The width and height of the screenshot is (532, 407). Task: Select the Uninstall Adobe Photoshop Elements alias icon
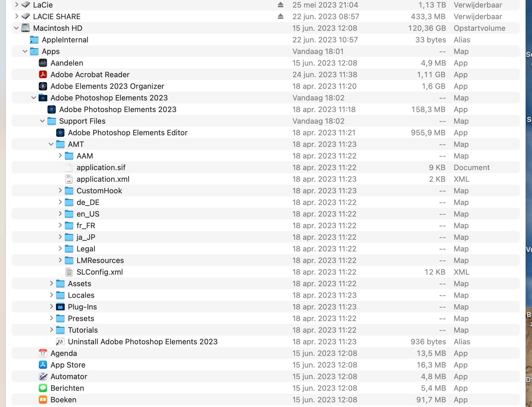(60, 342)
